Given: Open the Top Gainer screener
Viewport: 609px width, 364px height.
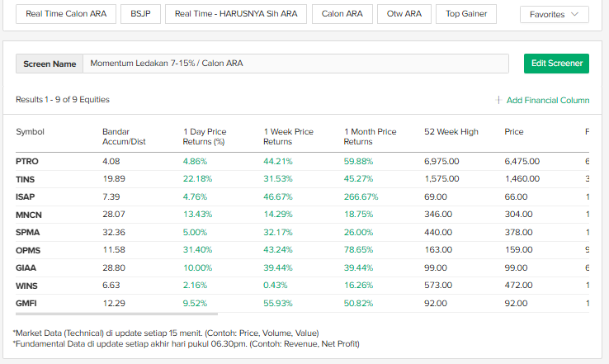Looking at the screenshot, I should tap(466, 14).
